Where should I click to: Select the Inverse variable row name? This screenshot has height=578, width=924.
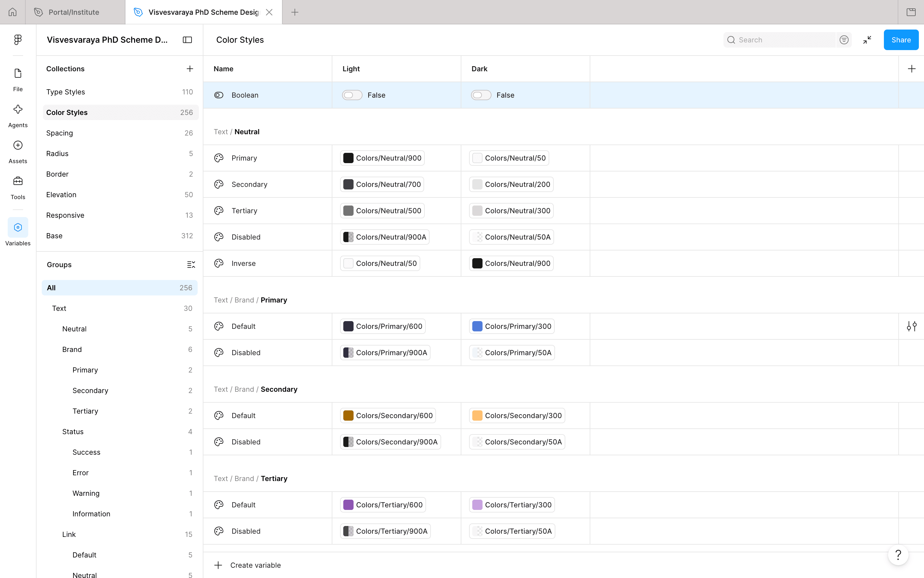click(243, 263)
